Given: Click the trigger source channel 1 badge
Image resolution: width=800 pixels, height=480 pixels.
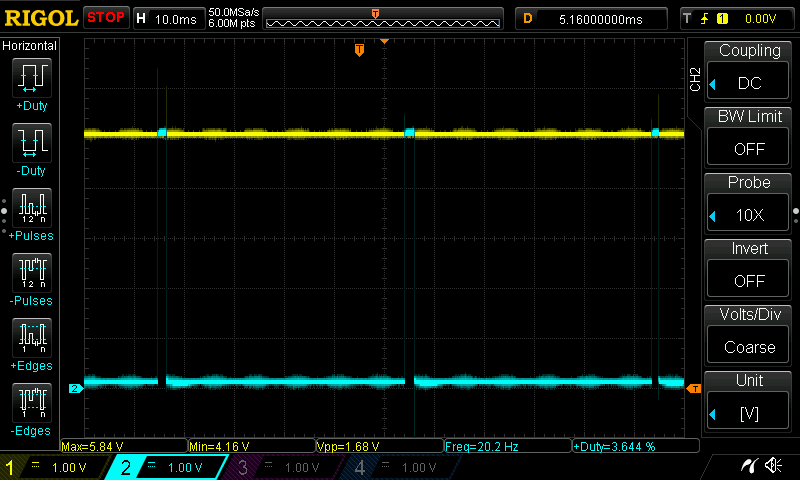Looking at the screenshot, I should click(722, 19).
